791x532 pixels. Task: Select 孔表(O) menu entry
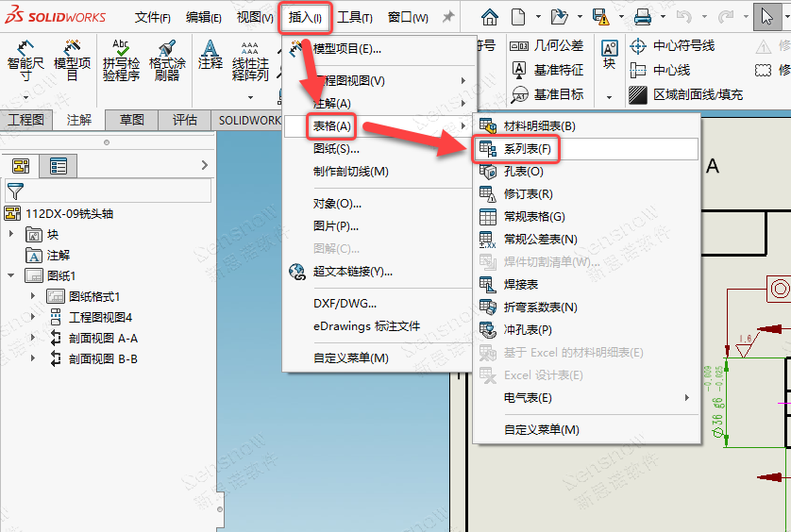[523, 172]
